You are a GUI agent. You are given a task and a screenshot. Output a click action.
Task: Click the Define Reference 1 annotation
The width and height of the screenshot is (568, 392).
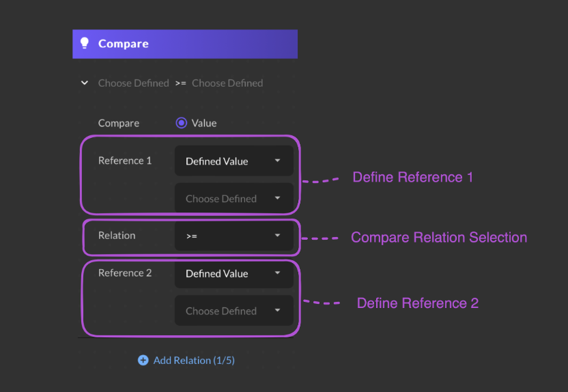click(x=412, y=177)
